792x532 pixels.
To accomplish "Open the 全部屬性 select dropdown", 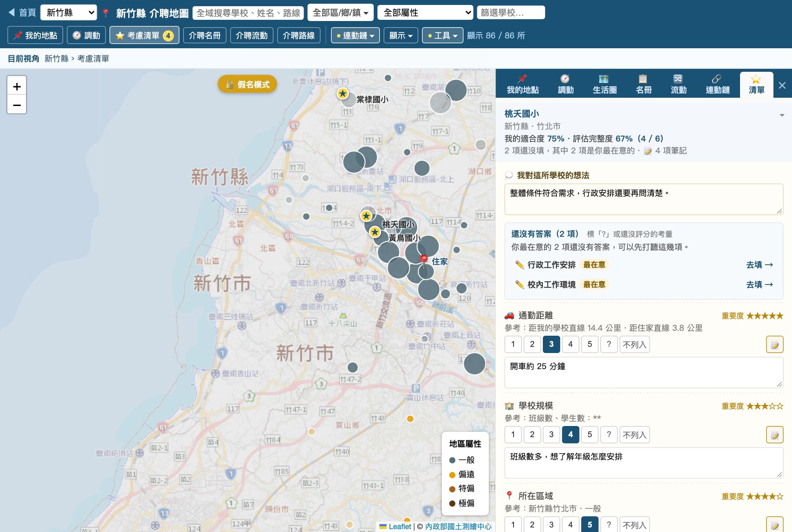I will point(425,13).
